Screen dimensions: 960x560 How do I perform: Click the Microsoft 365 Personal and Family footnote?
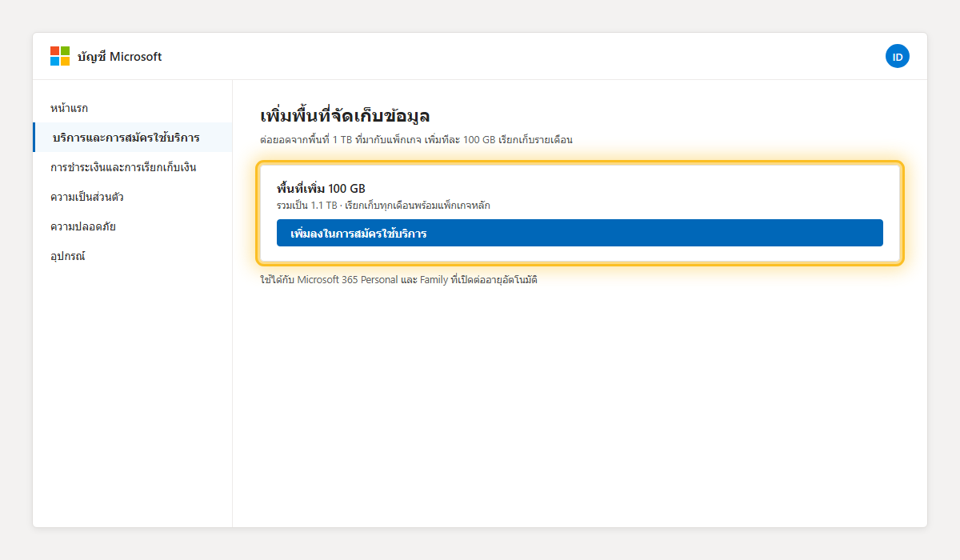click(399, 280)
